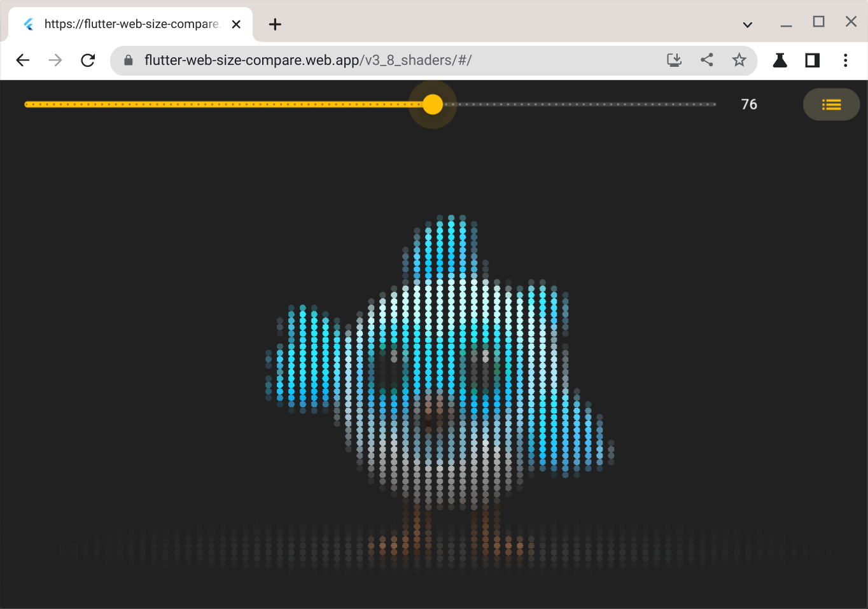Image resolution: width=868 pixels, height=609 pixels.
Task: Open Chrome Labs flask icon
Action: [780, 60]
